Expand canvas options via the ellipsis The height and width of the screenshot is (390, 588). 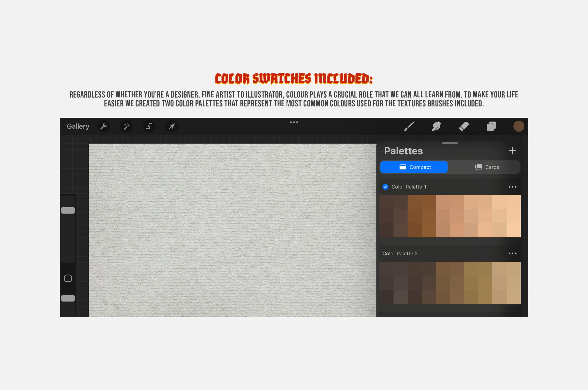tap(294, 122)
